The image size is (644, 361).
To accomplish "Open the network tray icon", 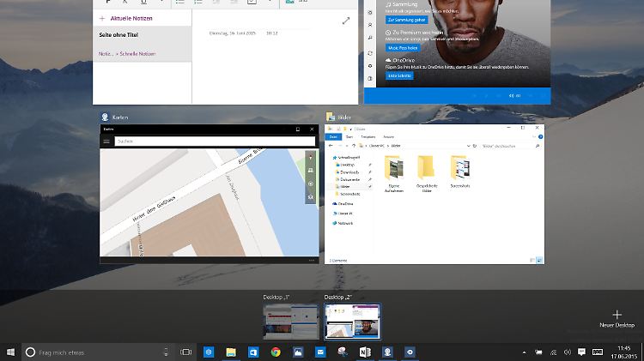I will pos(553,352).
